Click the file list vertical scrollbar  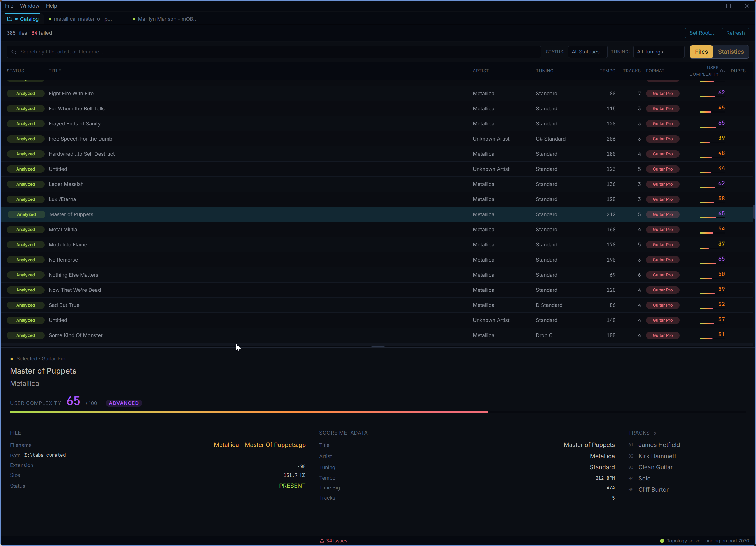tap(754, 212)
